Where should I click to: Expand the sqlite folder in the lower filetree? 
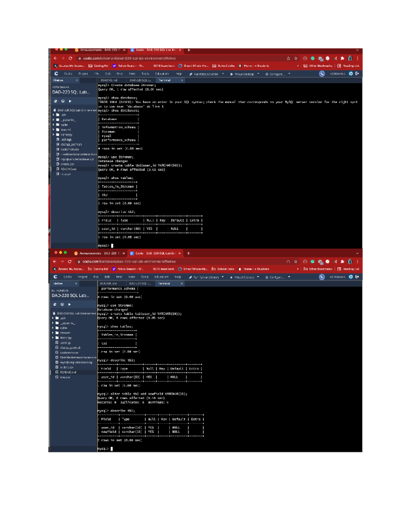click(x=53, y=328)
